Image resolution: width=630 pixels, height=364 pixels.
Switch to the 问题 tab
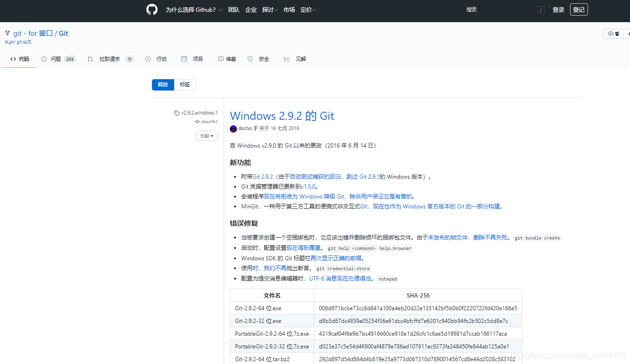[x=58, y=59]
